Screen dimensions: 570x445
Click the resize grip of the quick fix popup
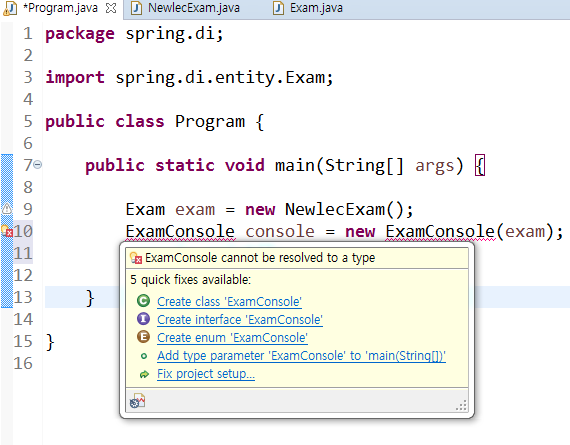pyautogui.click(x=461, y=406)
